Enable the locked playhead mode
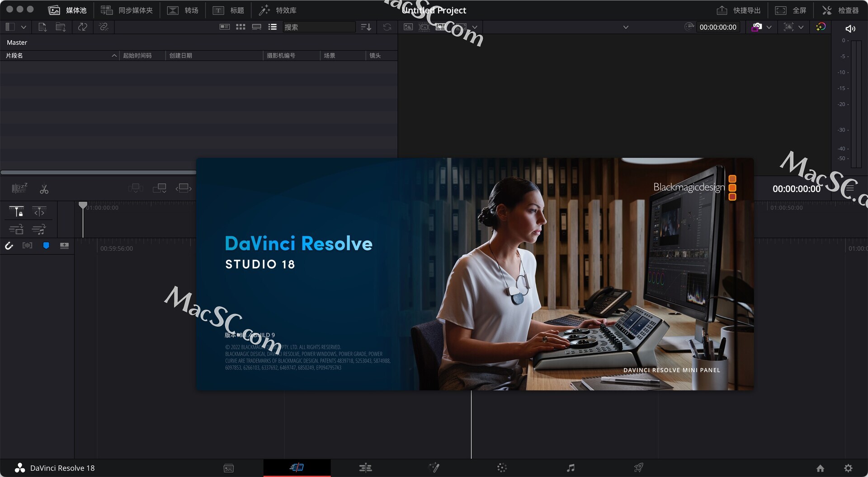868x477 pixels. click(16, 211)
